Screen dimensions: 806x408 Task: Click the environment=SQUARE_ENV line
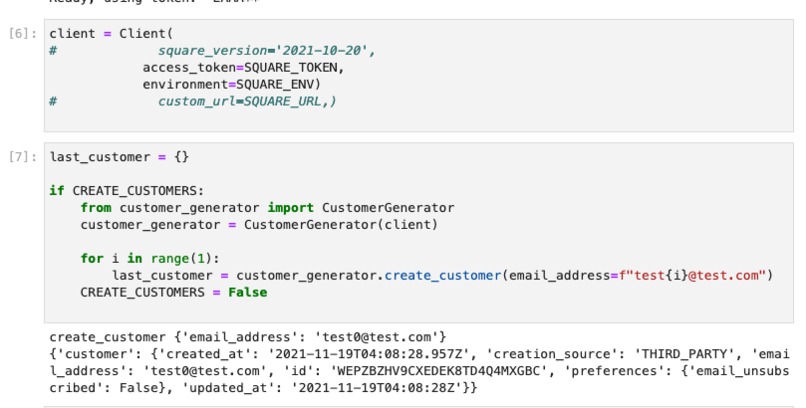232,85
